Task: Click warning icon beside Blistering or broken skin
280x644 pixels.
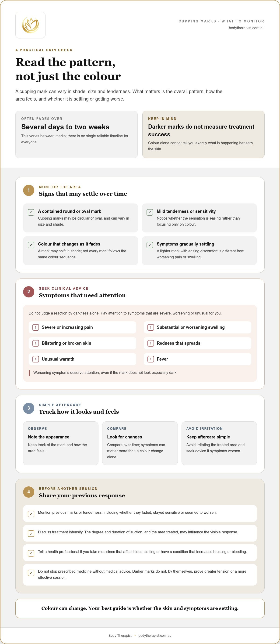Action: point(36,343)
